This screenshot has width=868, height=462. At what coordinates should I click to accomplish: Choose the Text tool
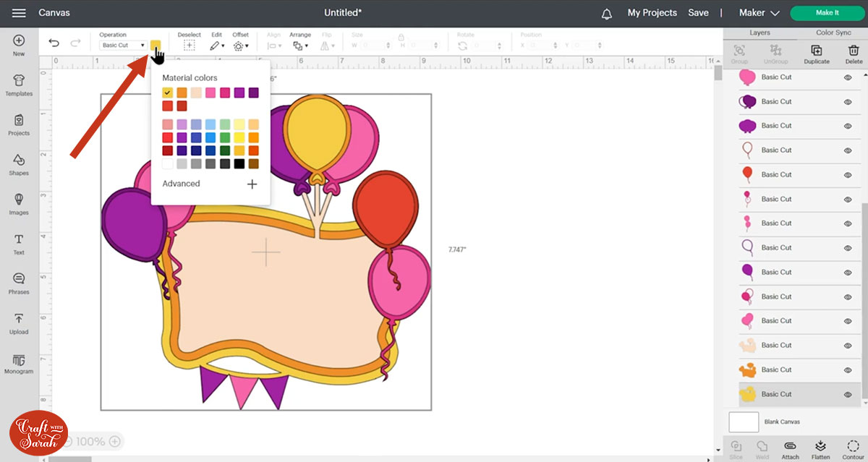19,243
